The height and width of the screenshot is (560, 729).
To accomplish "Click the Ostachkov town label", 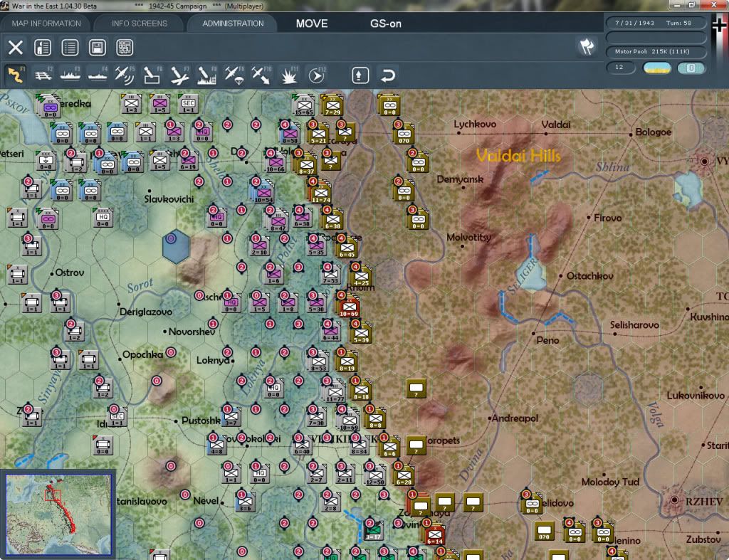I will pos(589,276).
